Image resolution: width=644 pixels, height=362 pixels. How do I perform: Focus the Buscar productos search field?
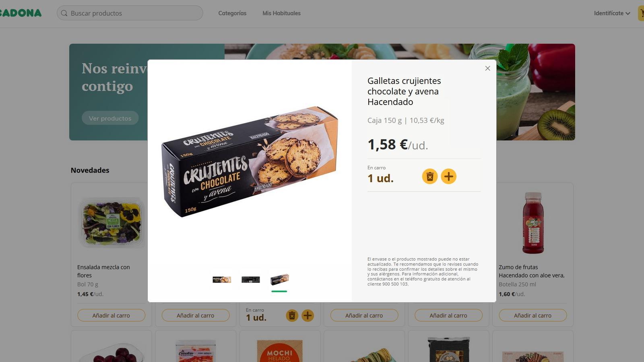(x=130, y=13)
